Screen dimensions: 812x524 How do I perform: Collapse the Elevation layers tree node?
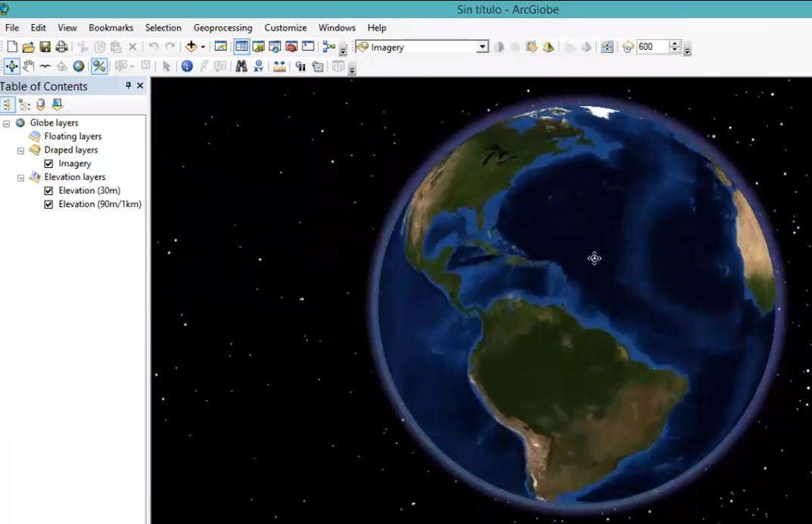20,178
